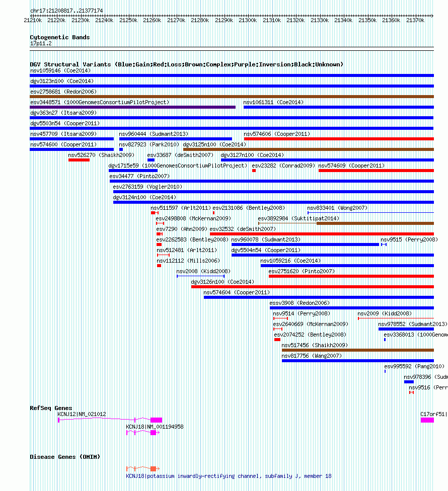The height and width of the screenshot is (491, 448).
Task: Select esv23282 (Conrad2009) label
Action: 283,166
